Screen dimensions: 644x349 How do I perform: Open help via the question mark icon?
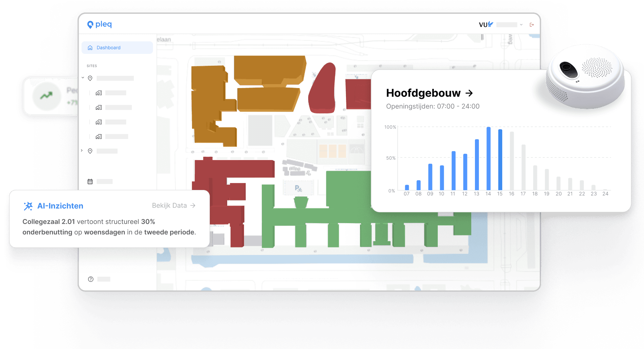coord(91,279)
